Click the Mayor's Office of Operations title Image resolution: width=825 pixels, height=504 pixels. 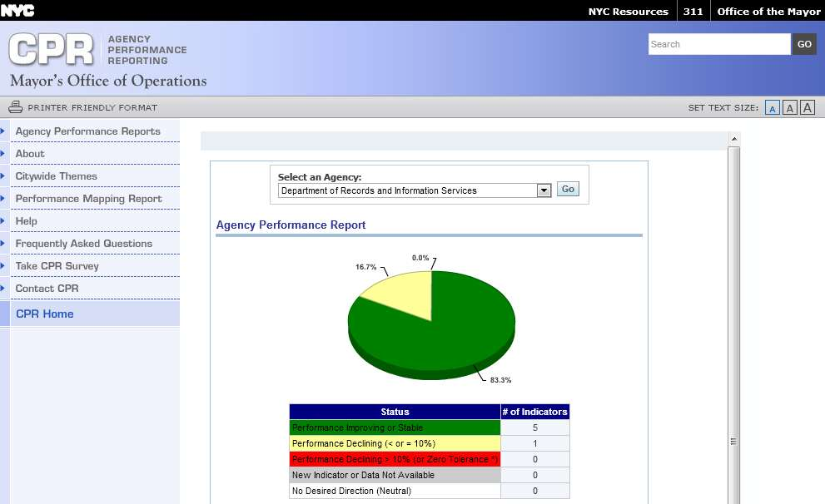point(108,81)
